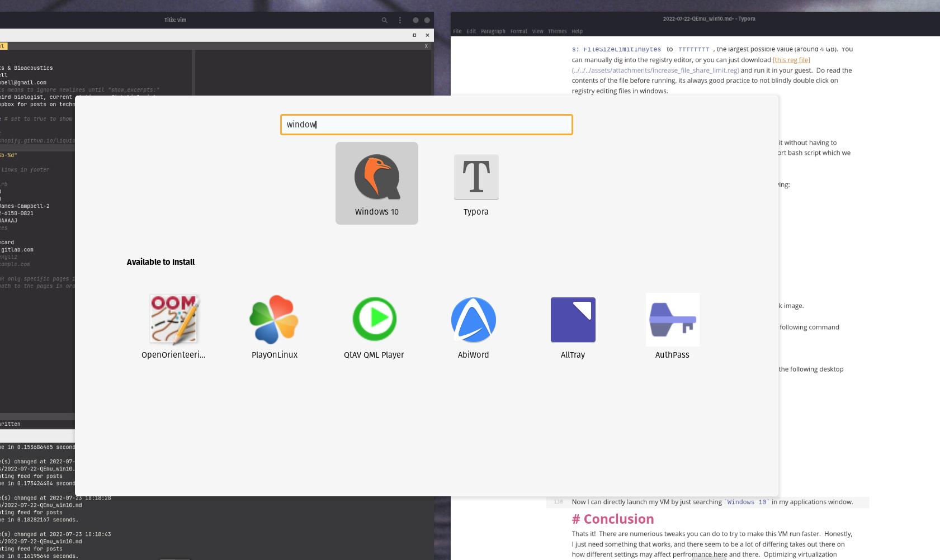
Task: Open the Paragraph menu in Typora
Action: pyautogui.click(x=493, y=31)
